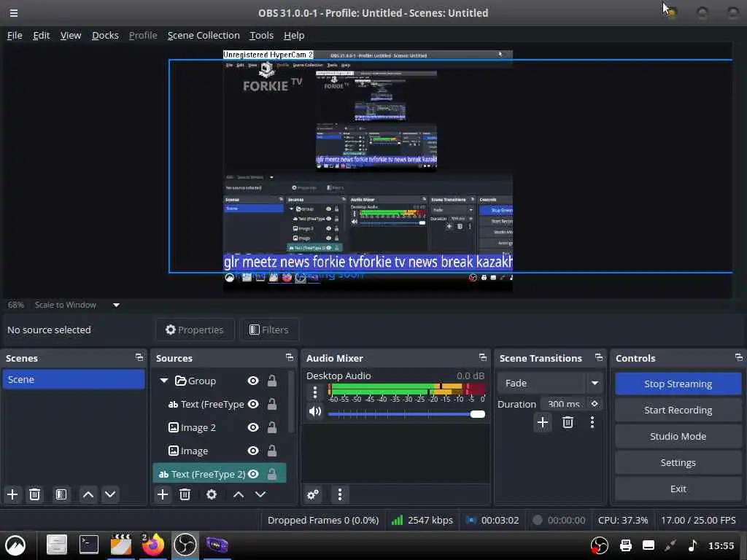Open file manager from the taskbar
Screen dimensions: 747x560
(57, 545)
